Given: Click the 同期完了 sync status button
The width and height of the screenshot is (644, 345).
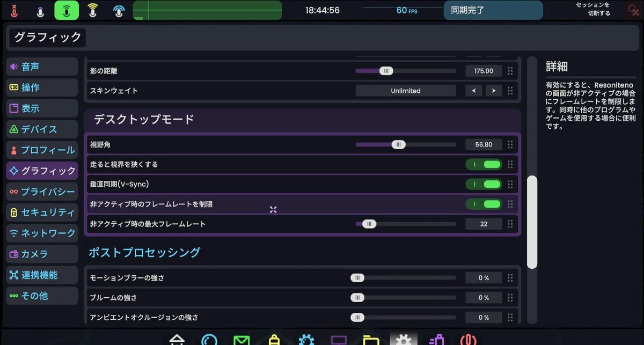Looking at the screenshot, I should click(493, 10).
